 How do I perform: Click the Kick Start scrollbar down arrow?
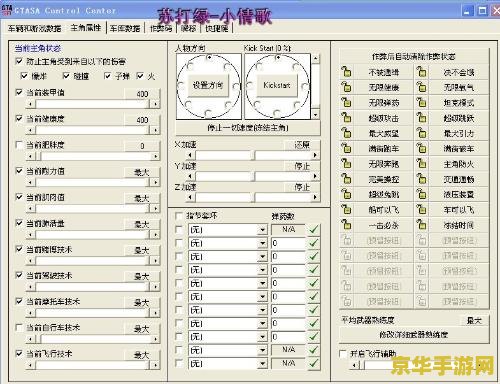click(315, 115)
